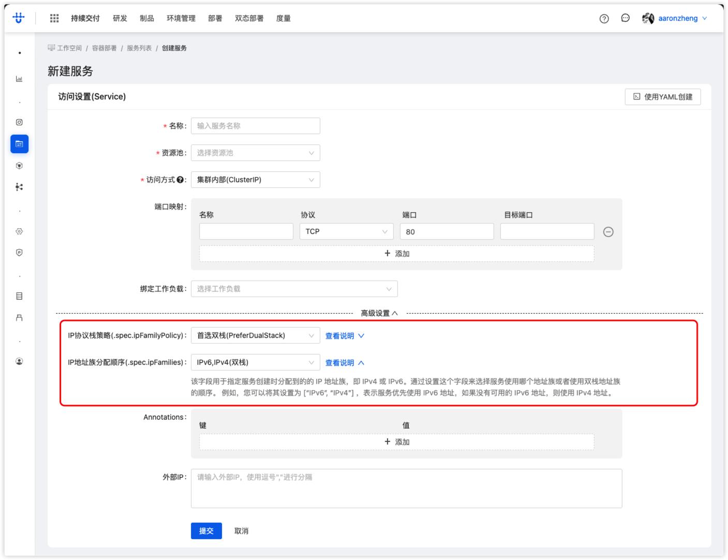728x560 pixels.
Task: Click the service 名称 input field
Action: 255,126
